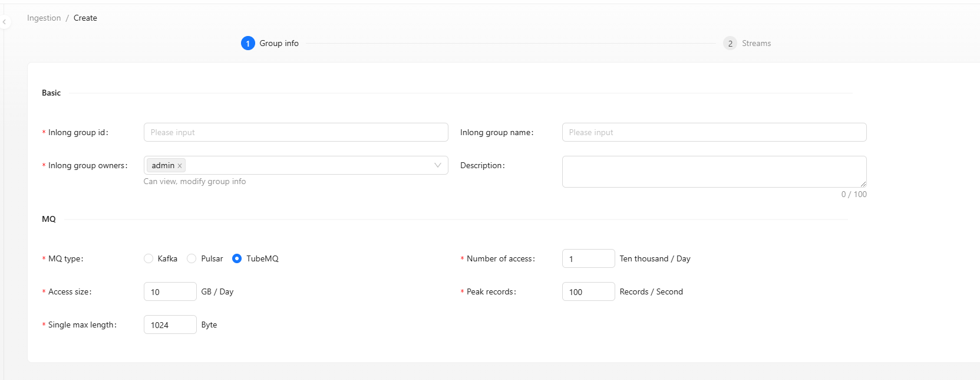Open the Ingestion breadcrumb link

tap(44, 18)
